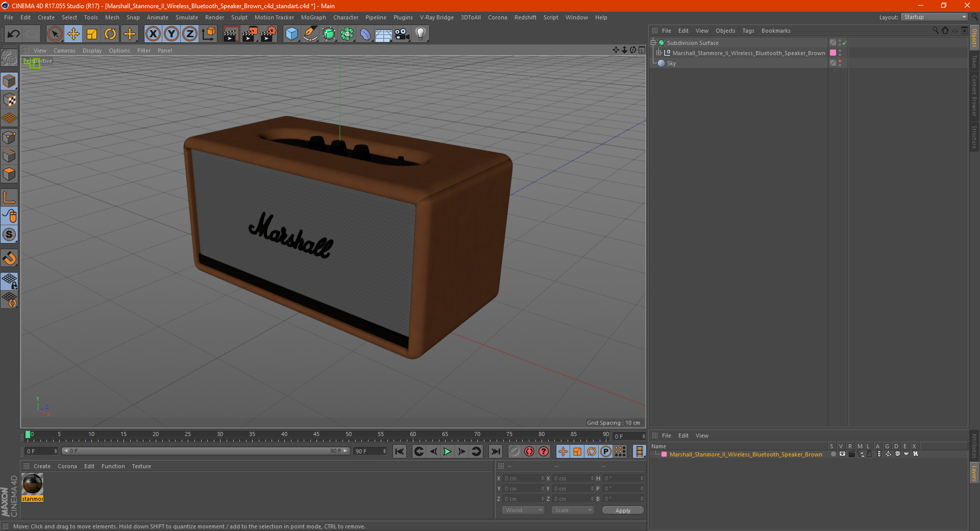Screen dimensions: 980x531
Task: Click Autokeying red circle button
Action: [529, 451]
